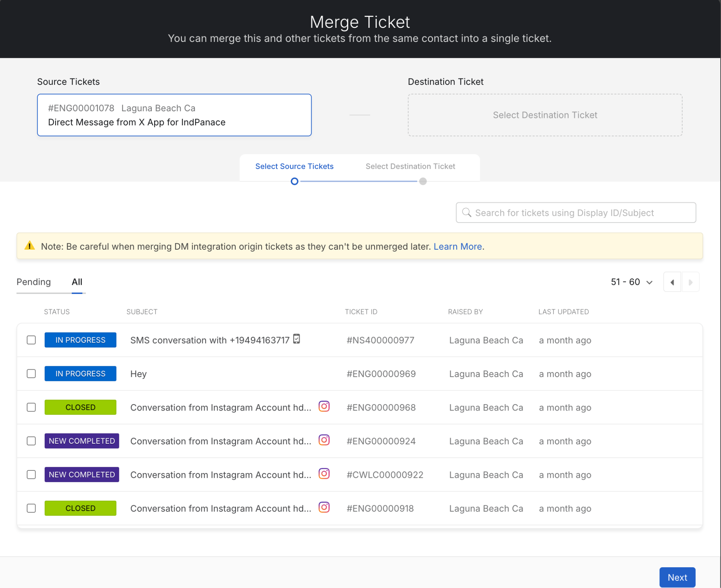The width and height of the screenshot is (721, 588).
Task: Open the Learn More link
Action: 457,246
